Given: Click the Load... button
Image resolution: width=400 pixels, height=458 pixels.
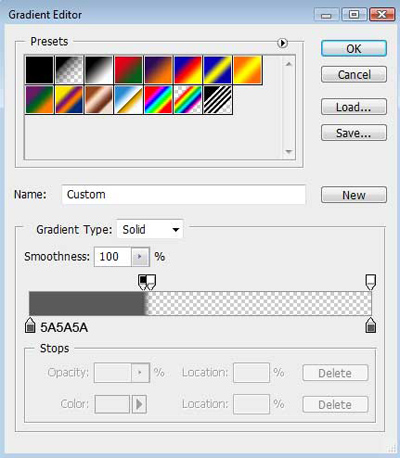Looking at the screenshot, I should 354,107.
